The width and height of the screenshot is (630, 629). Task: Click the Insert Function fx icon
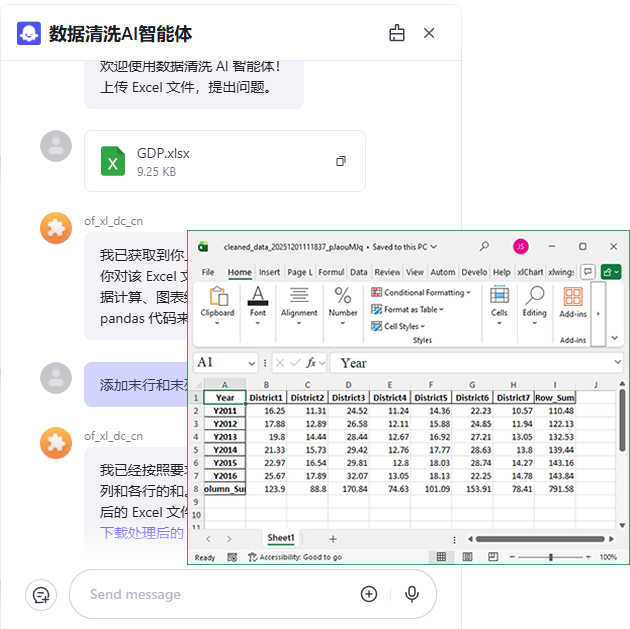[311, 363]
